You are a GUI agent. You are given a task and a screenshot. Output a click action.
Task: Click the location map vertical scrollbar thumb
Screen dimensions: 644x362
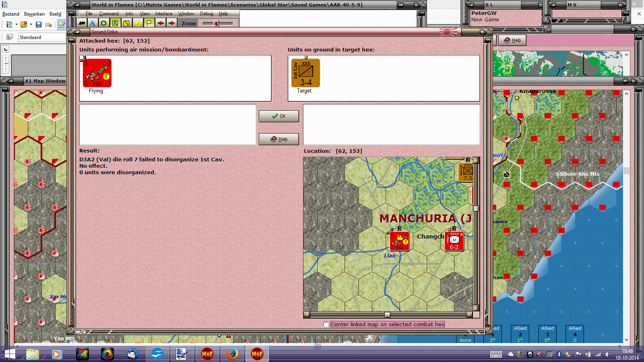point(476,208)
